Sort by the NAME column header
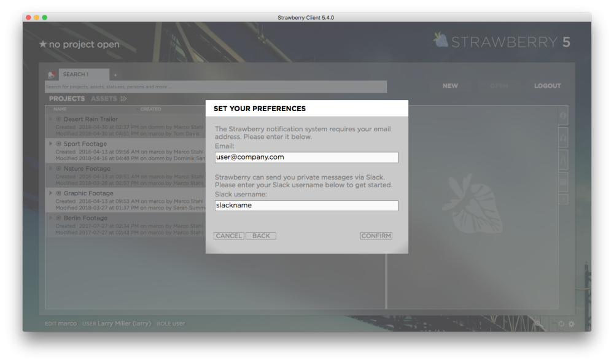Image resolution: width=614 pixels, height=364 pixels. [x=60, y=109]
